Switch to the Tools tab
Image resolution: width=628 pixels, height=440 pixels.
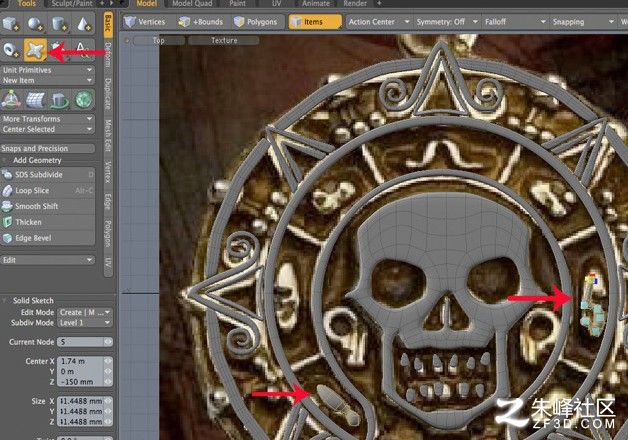pos(27,4)
